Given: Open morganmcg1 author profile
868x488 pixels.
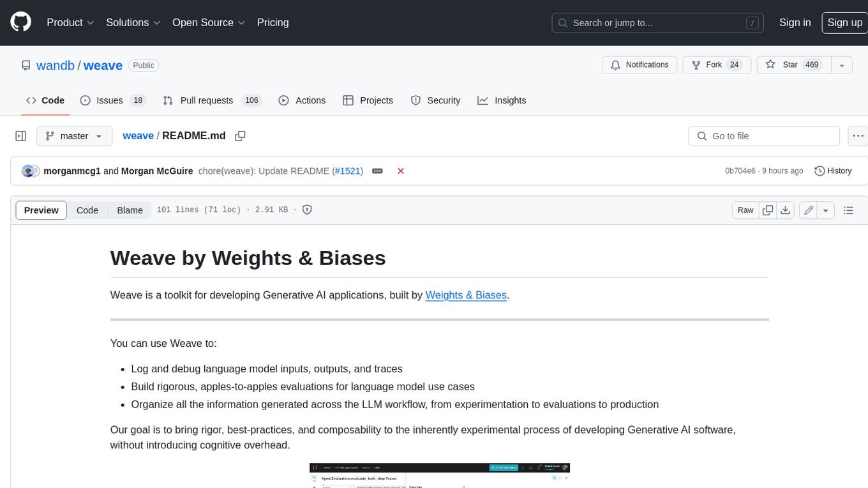Looking at the screenshot, I should (x=72, y=171).
